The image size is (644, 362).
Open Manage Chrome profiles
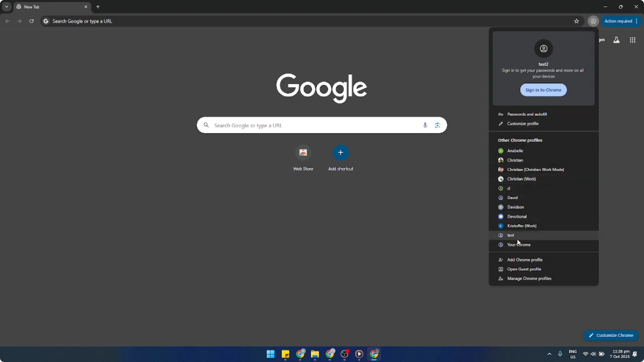coord(529,278)
